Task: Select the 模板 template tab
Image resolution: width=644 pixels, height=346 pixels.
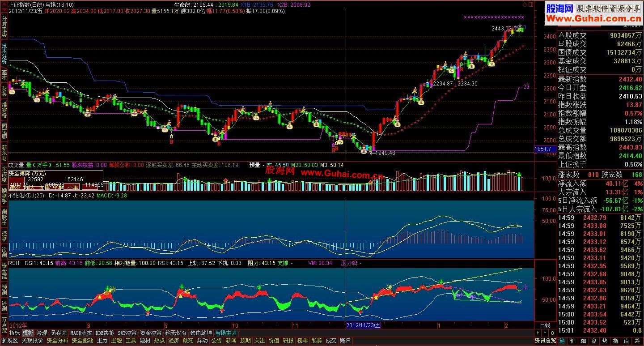Action: coord(28,333)
